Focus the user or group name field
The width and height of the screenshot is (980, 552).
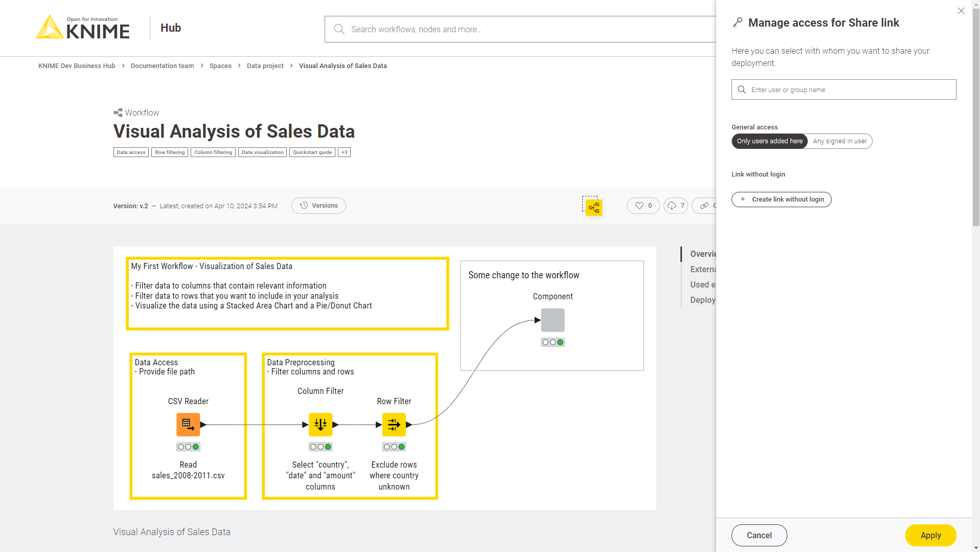(x=849, y=90)
